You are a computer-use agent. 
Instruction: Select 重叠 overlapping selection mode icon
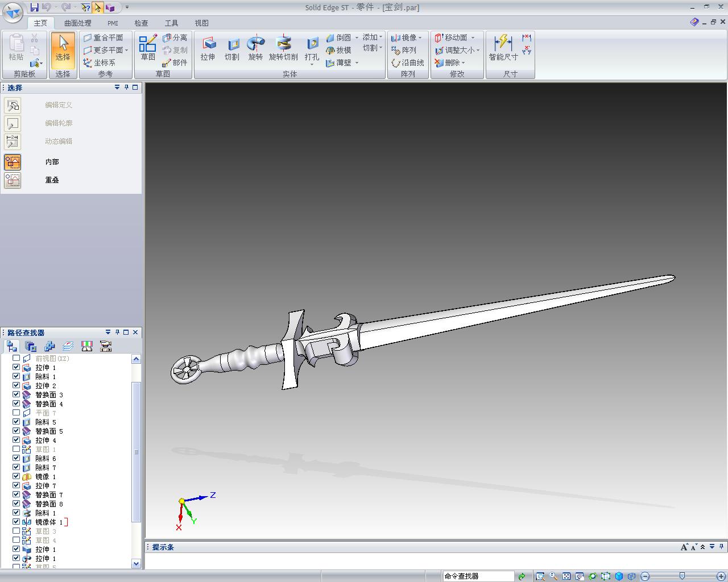pos(13,180)
